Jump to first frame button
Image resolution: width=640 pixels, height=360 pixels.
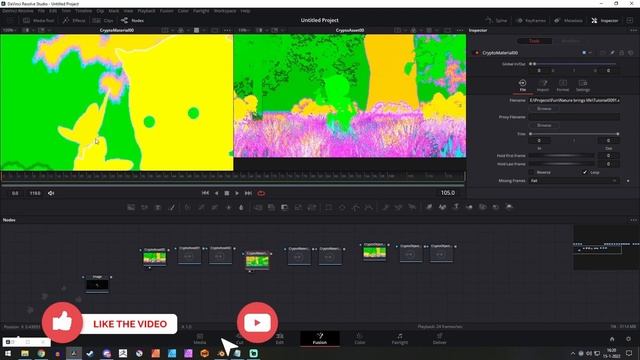(205, 193)
